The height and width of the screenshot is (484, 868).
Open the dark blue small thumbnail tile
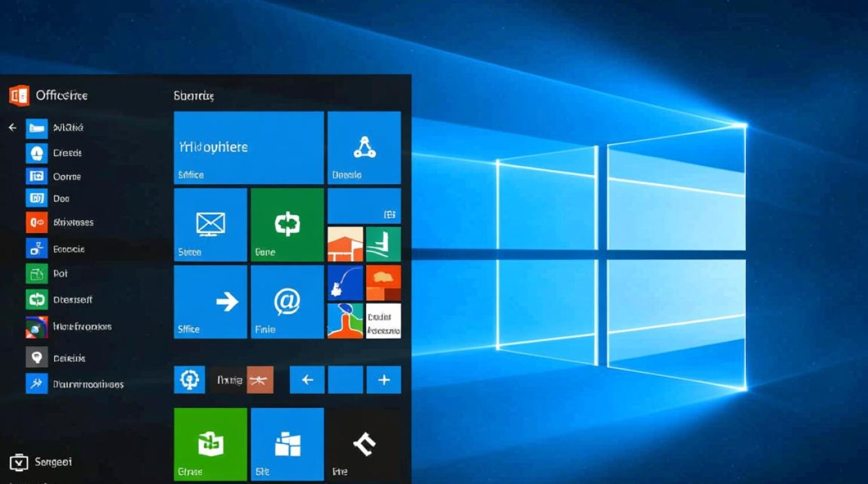(x=345, y=283)
